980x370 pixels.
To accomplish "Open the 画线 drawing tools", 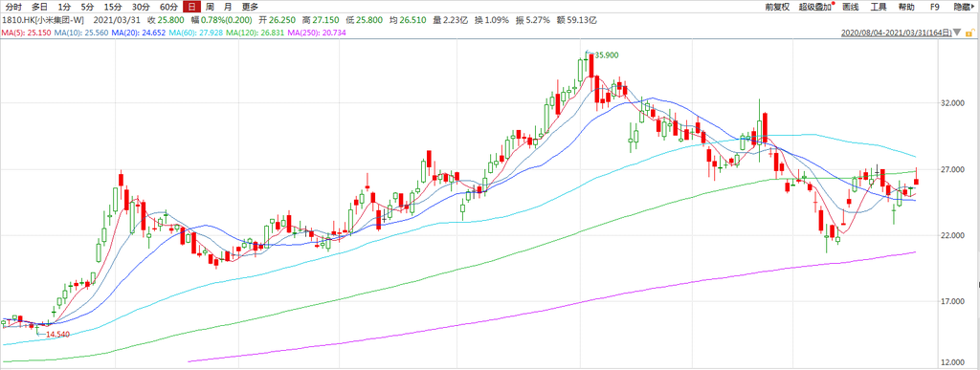I will [x=850, y=8].
